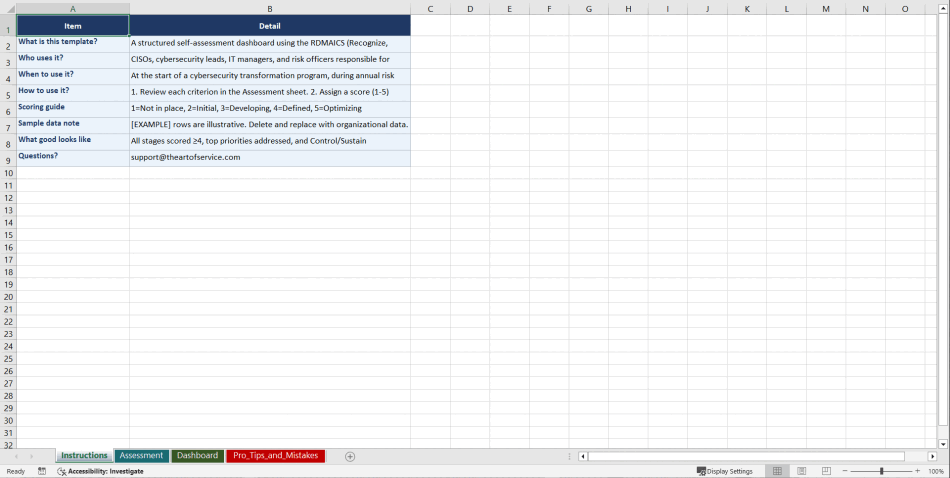This screenshot has width=950, height=478.
Task: Click zoom in plus icon
Action: tap(917, 471)
